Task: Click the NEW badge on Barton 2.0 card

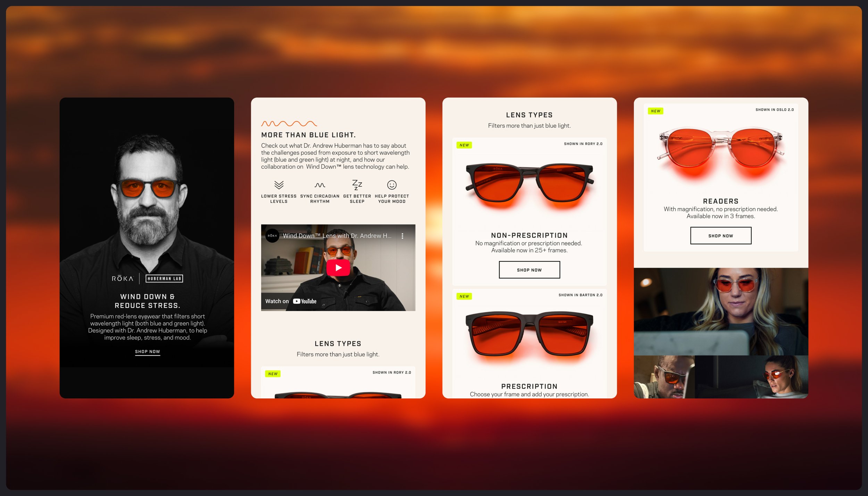Action: (x=464, y=296)
